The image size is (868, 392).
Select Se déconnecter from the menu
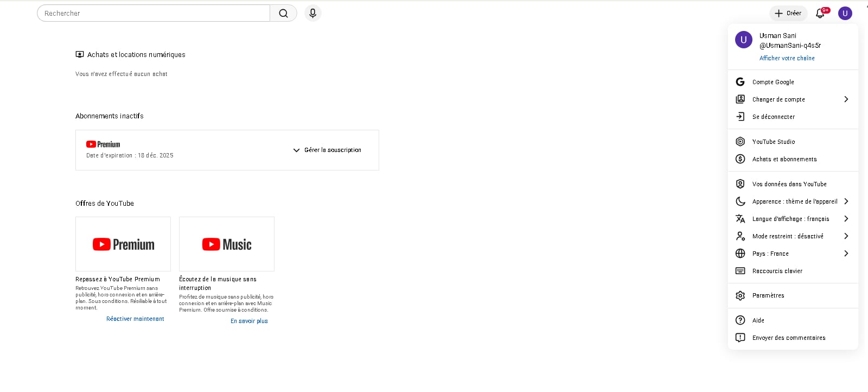click(x=793, y=117)
